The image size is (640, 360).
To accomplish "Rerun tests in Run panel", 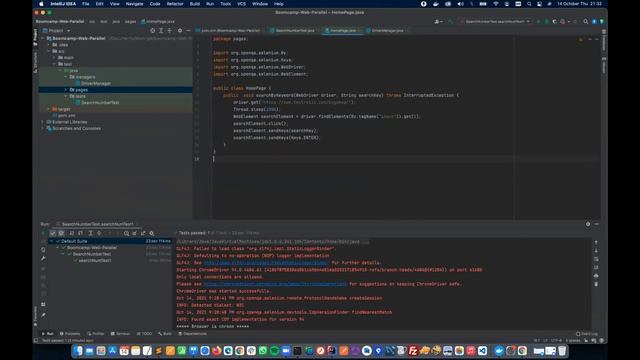I will [43, 233].
